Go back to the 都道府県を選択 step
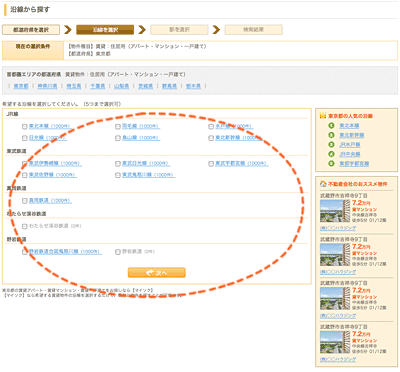 point(31,30)
